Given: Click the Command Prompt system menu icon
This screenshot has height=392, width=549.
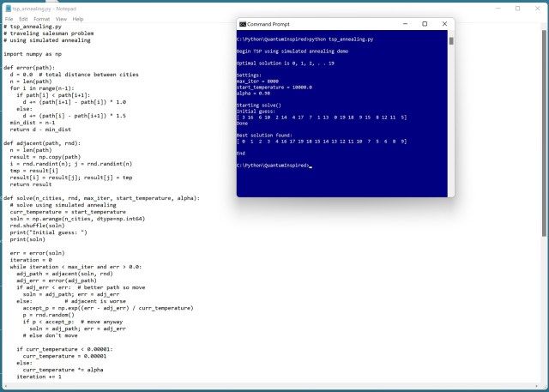Looking at the screenshot, I should click(243, 24).
